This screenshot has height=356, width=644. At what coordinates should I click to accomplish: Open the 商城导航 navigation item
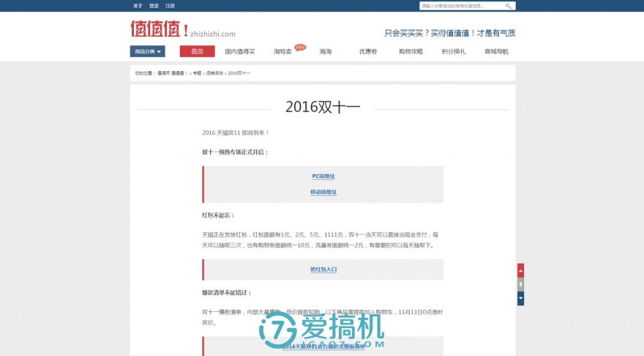(496, 51)
